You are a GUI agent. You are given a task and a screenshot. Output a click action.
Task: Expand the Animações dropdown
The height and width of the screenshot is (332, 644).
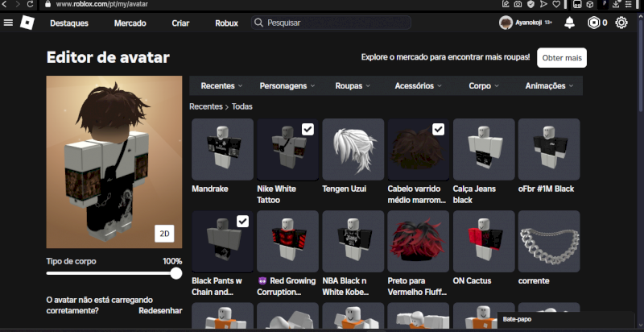[x=549, y=85]
